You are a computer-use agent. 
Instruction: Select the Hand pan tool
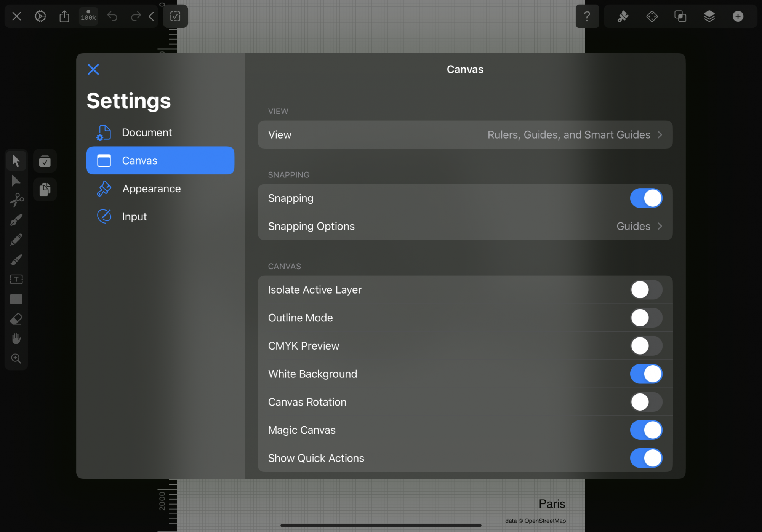pyautogui.click(x=16, y=339)
